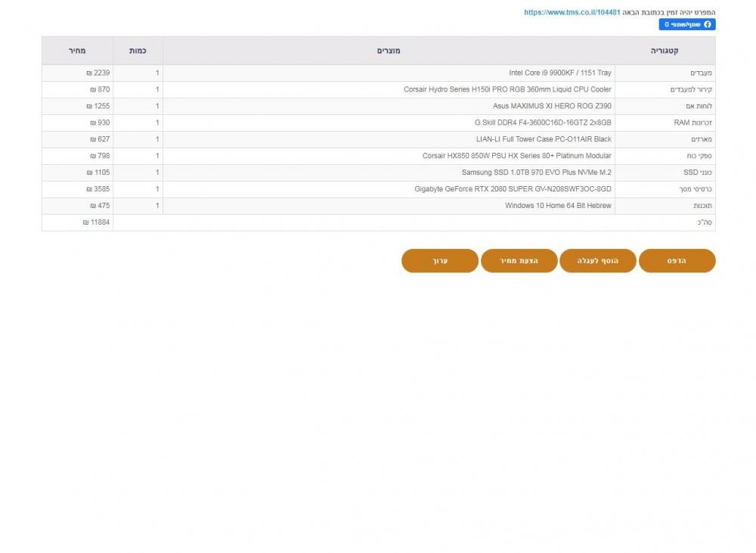Click the סה"כ total label
The image size is (756, 553).
(x=705, y=222)
